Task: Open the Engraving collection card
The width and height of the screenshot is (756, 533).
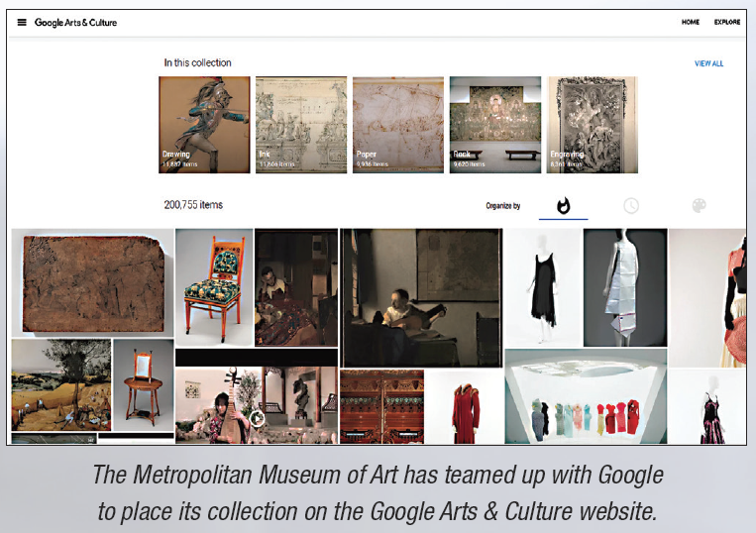Action: 593,125
